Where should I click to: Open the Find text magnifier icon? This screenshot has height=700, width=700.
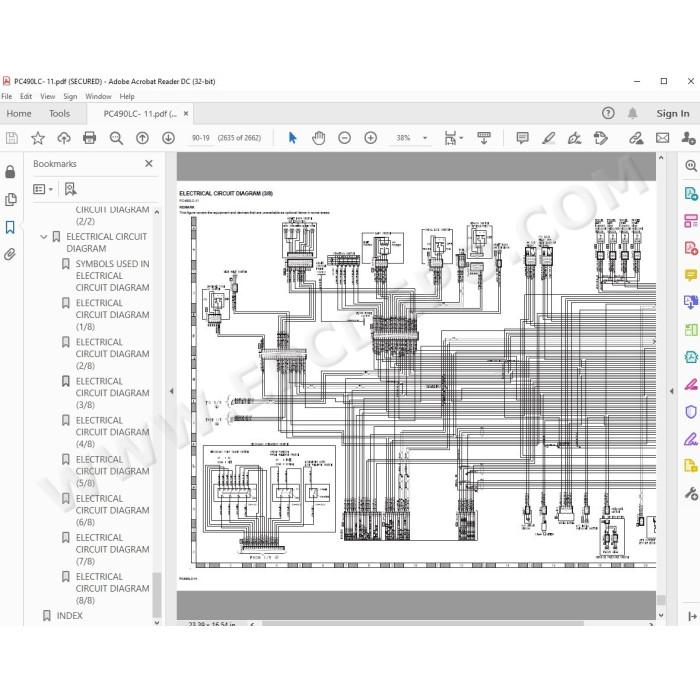116,138
